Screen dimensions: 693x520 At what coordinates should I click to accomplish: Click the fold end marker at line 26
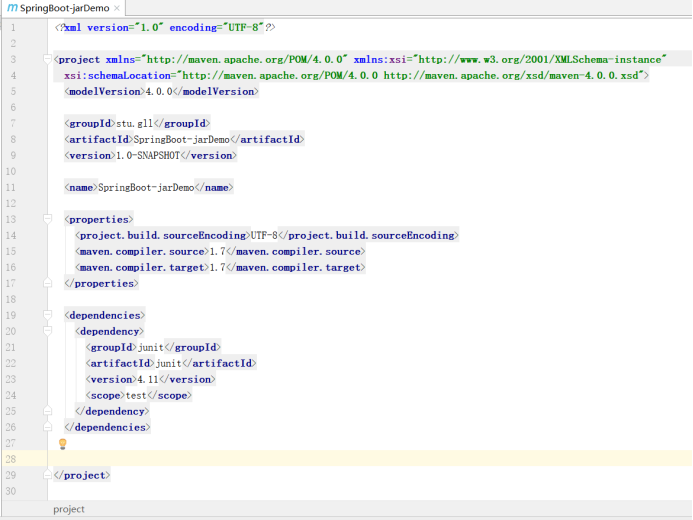coord(47,427)
